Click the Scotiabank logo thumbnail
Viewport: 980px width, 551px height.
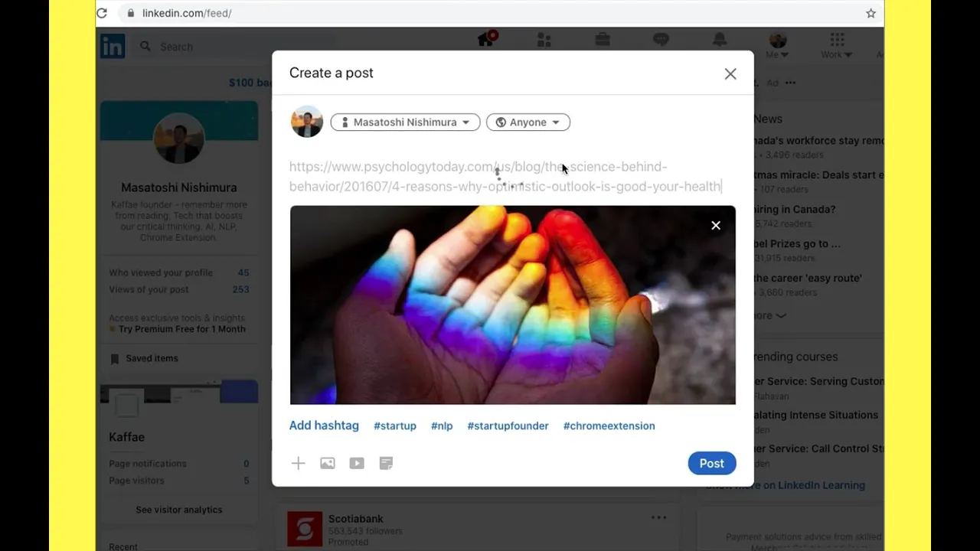click(305, 529)
